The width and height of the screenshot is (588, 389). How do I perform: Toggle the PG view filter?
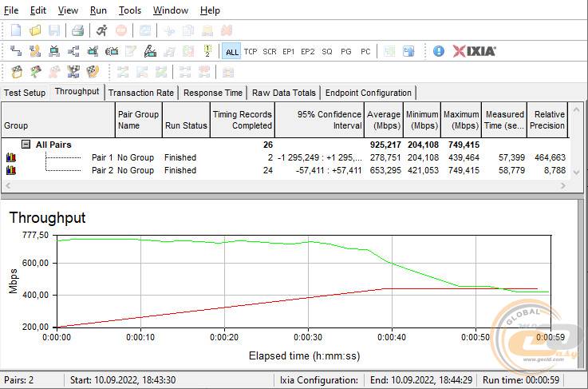tap(346, 51)
